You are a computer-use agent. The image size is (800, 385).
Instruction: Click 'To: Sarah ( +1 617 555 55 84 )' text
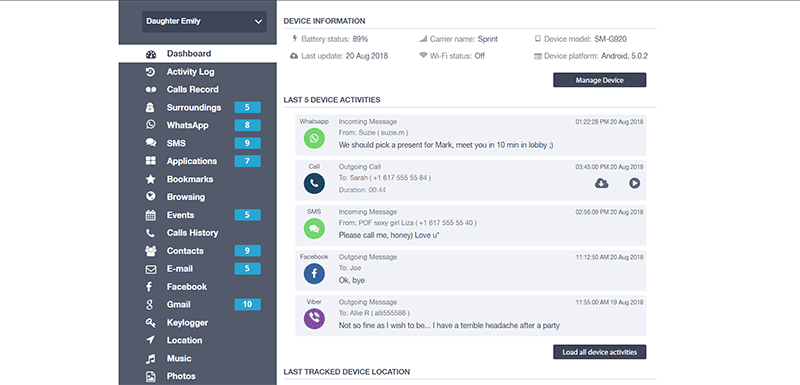pyautogui.click(x=385, y=178)
